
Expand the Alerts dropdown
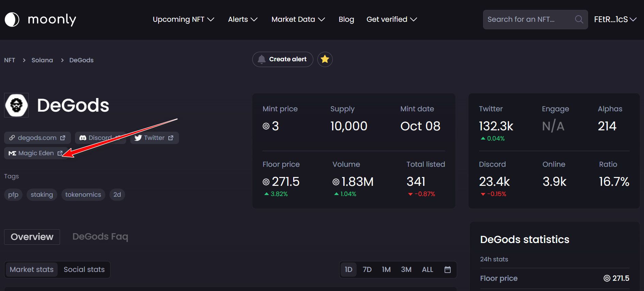[x=243, y=19]
